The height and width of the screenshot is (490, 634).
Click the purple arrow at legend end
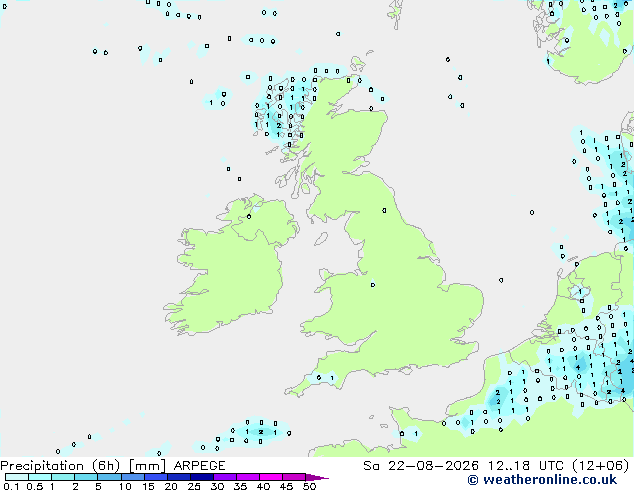click(x=317, y=477)
